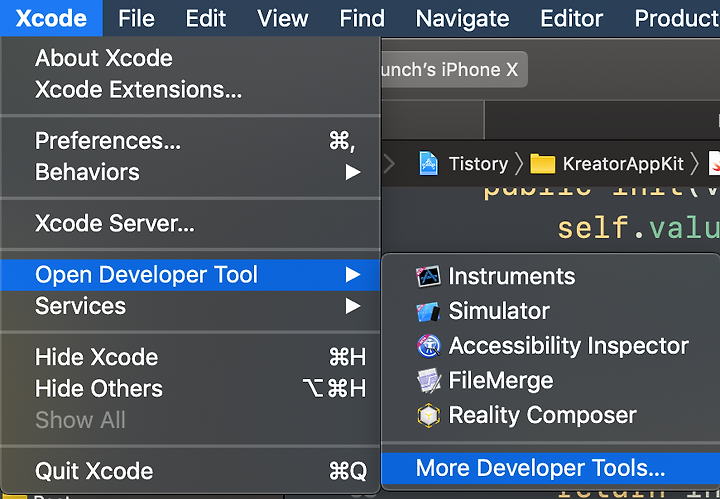Open the Edit menu
Screen dimensions: 720x499
tap(205, 18)
